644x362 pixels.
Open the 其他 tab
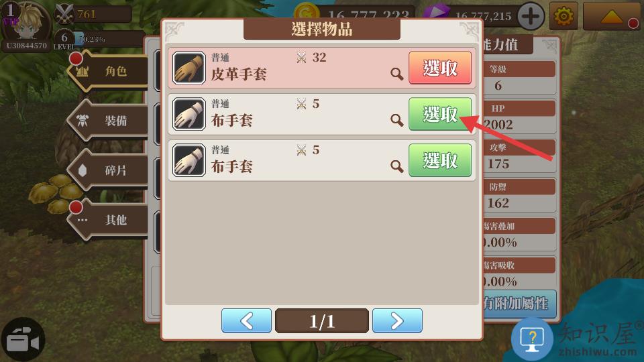(x=109, y=220)
